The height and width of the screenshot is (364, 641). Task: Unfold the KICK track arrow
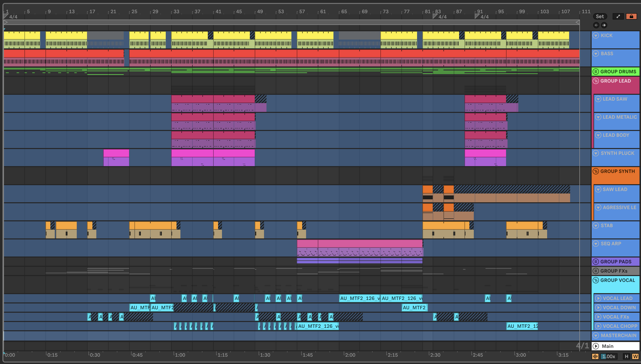[x=596, y=35]
